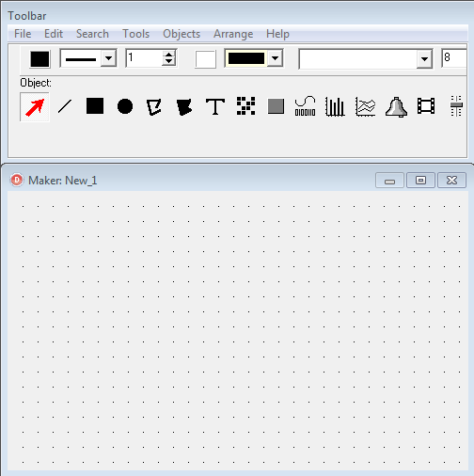Image resolution: width=474 pixels, height=476 pixels.
Task: Click the black line color swatch
Action: [39, 59]
